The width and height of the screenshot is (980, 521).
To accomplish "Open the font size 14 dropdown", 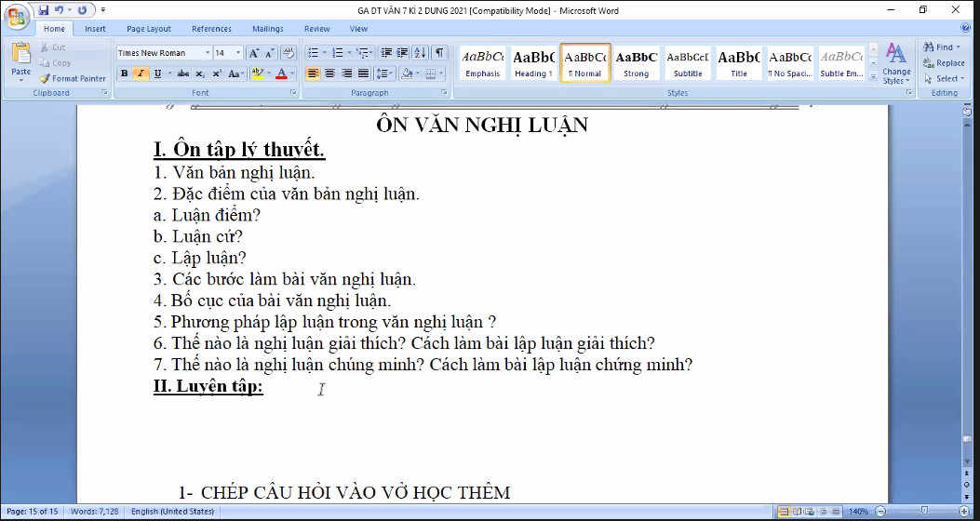I will [x=238, y=53].
